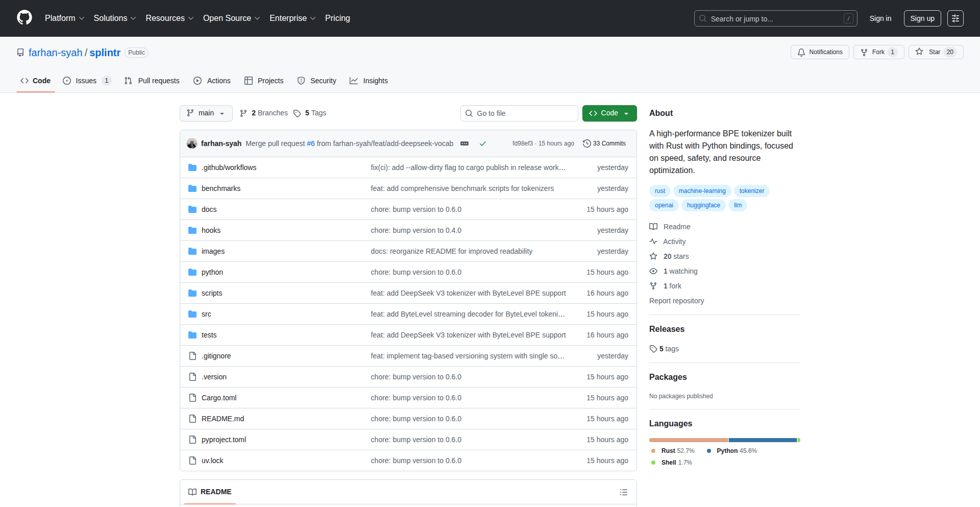Click the green commit status checkmark
The height and width of the screenshot is (507, 980).
click(x=482, y=143)
